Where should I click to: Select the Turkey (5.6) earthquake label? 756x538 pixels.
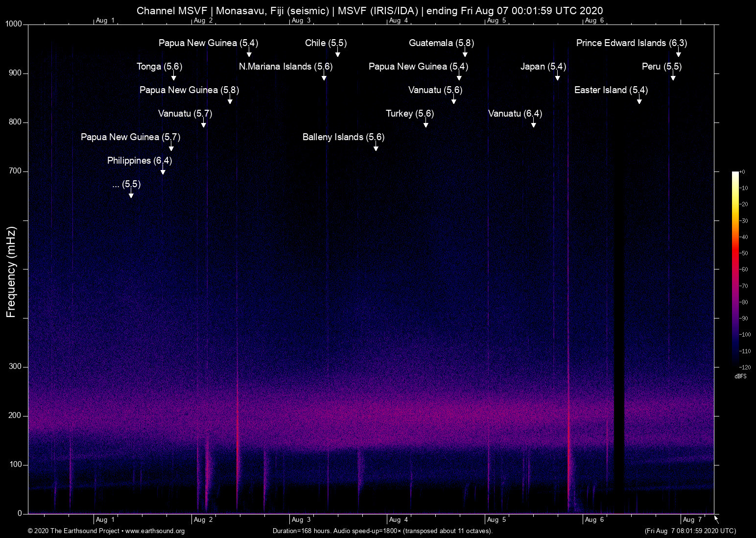point(410,114)
